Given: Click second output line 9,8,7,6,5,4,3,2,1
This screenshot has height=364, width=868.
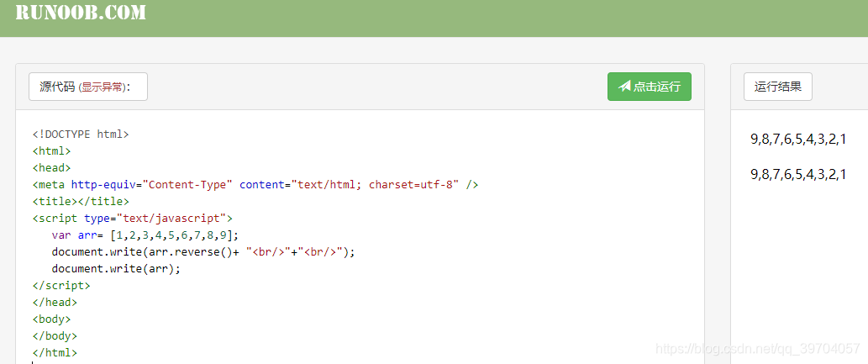Looking at the screenshot, I should pos(798,175).
